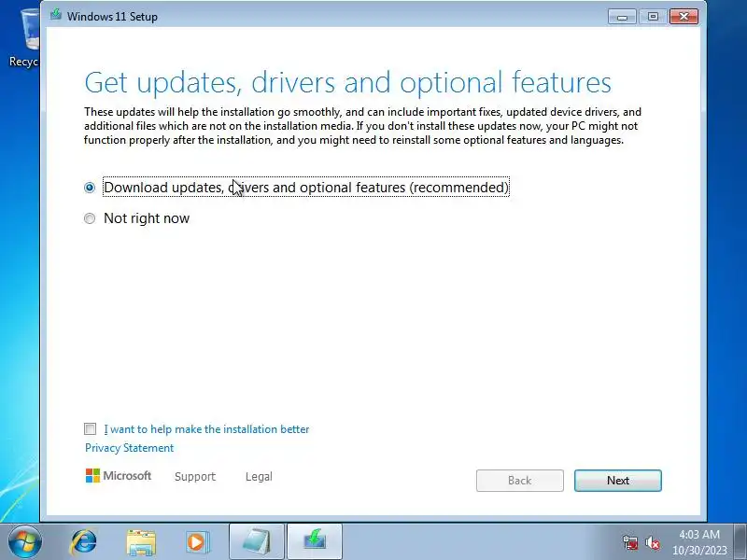Open the Windows Start orb
Viewport: 747px width, 560px height.
click(x=25, y=542)
